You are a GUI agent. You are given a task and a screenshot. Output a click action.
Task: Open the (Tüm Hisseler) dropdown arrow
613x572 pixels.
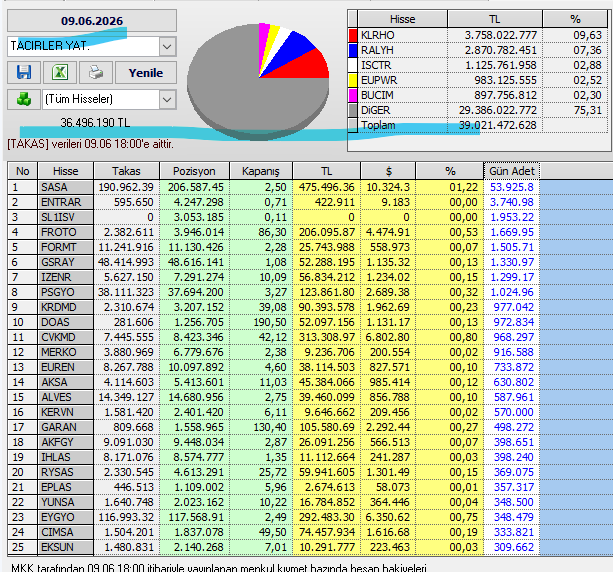167,99
